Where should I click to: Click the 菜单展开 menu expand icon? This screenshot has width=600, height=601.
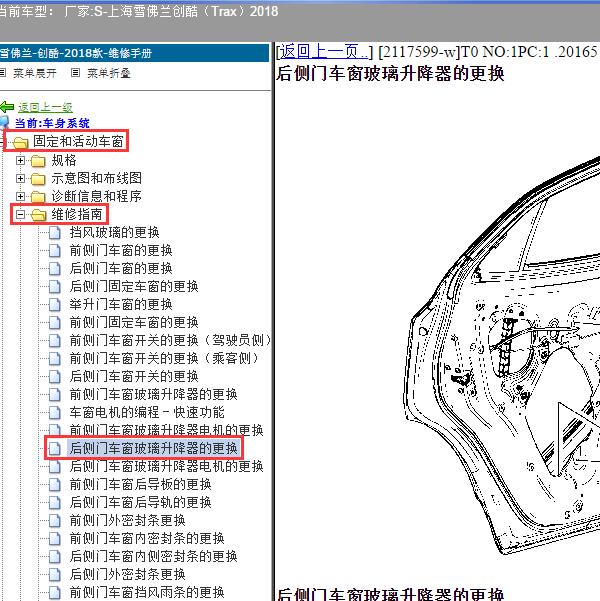point(2,72)
